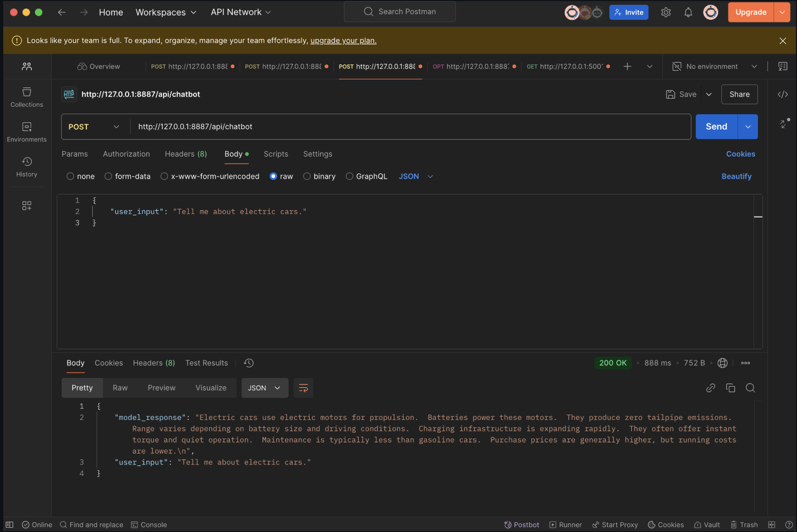
Task: Switch to the Raw response view
Action: 120,388
